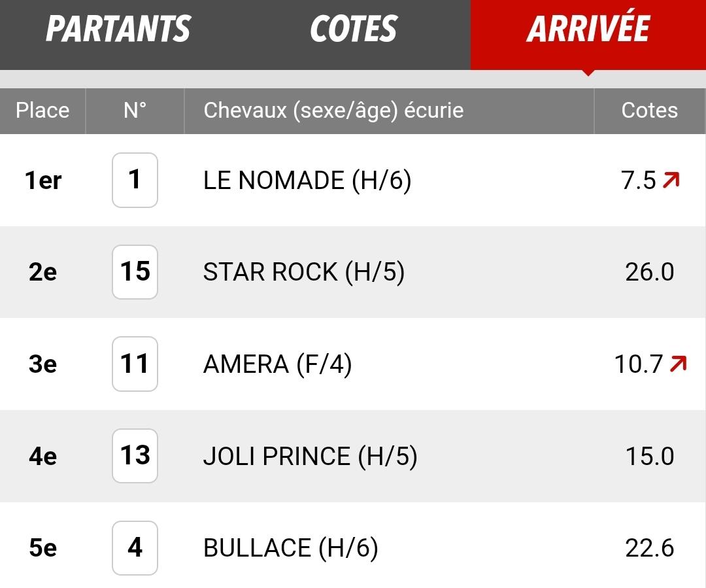
Task: Open horse STAR ROCK (H/5)
Action: (303, 272)
